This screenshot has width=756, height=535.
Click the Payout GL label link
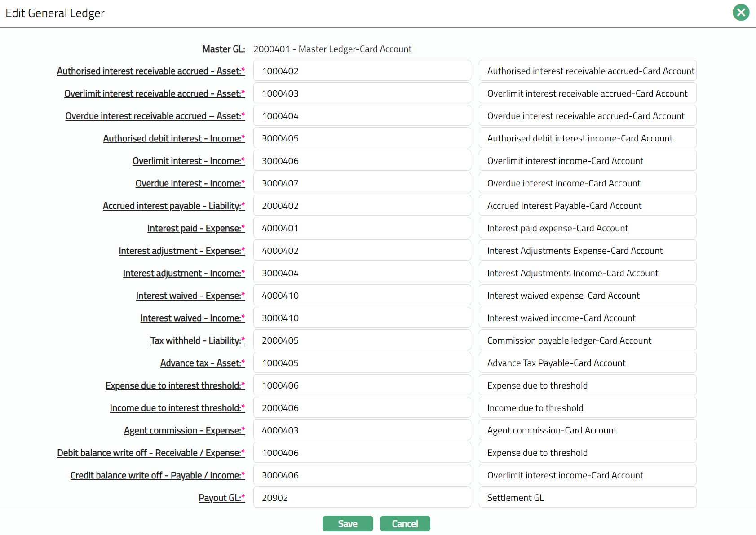click(x=221, y=498)
